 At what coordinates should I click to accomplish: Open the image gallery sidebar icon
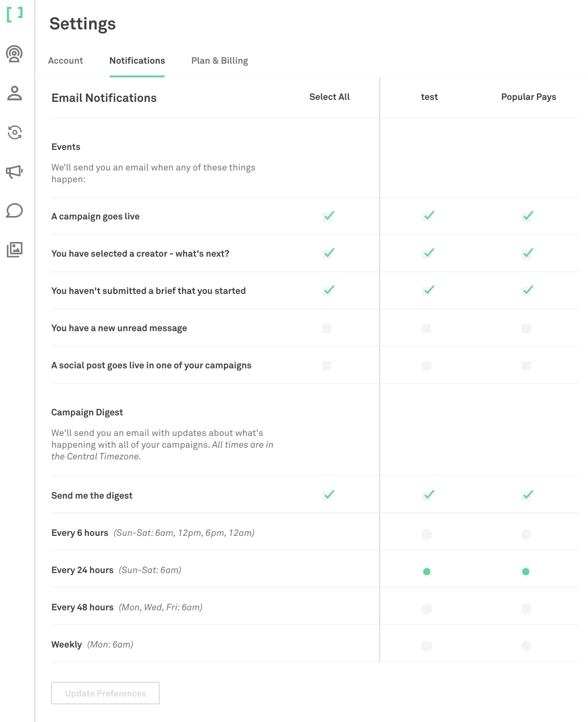point(14,250)
